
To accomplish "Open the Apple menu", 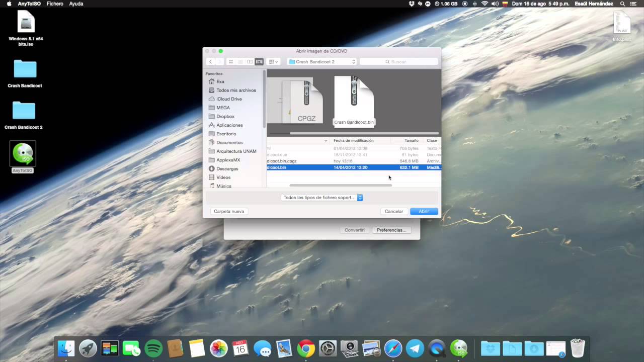I will coord(9,4).
